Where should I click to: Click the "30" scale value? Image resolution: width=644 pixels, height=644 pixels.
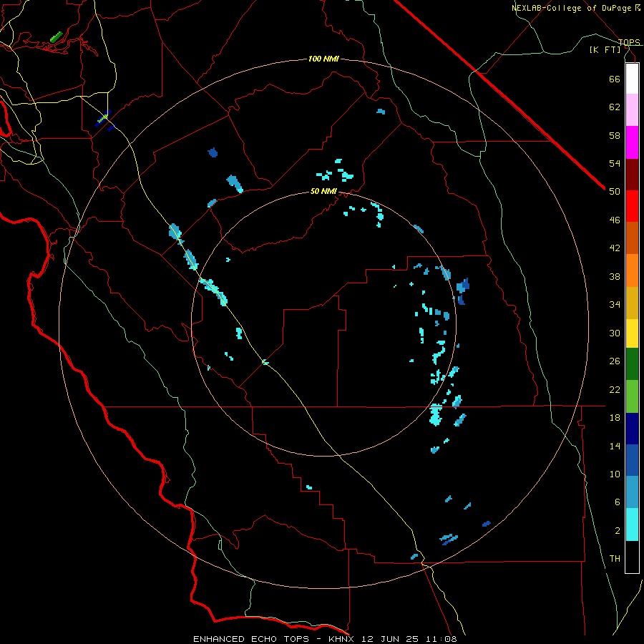click(615, 333)
